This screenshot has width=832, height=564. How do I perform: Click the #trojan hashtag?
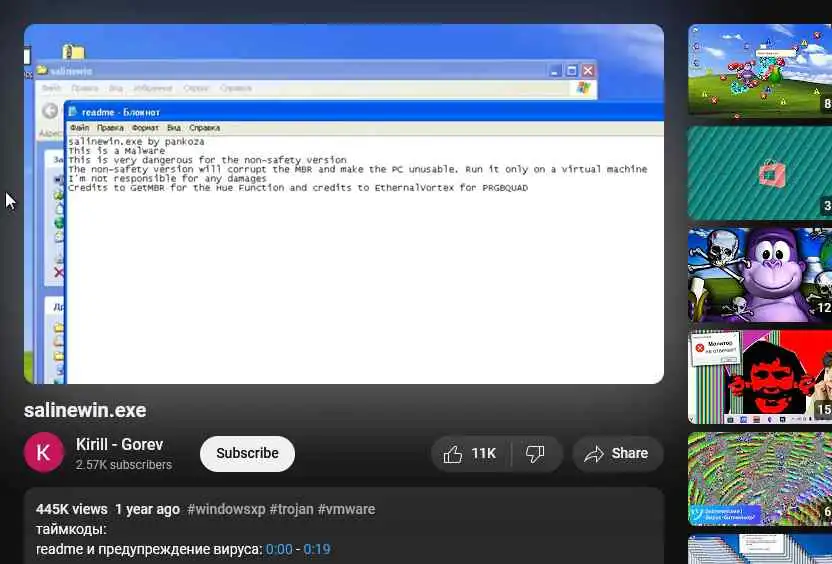(291, 509)
